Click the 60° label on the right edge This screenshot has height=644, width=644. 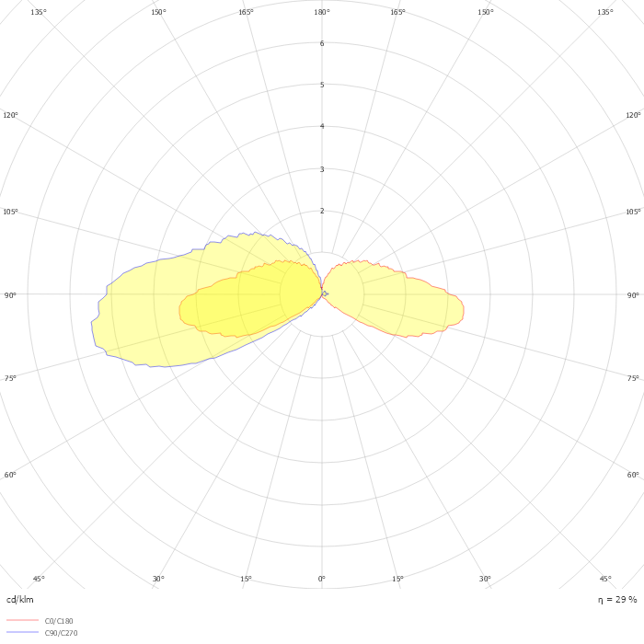coord(633,475)
